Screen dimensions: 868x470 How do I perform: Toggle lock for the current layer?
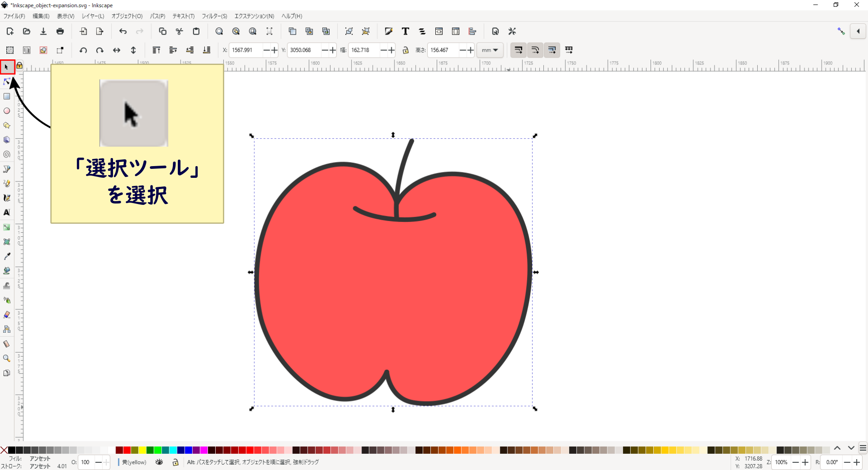point(176,462)
